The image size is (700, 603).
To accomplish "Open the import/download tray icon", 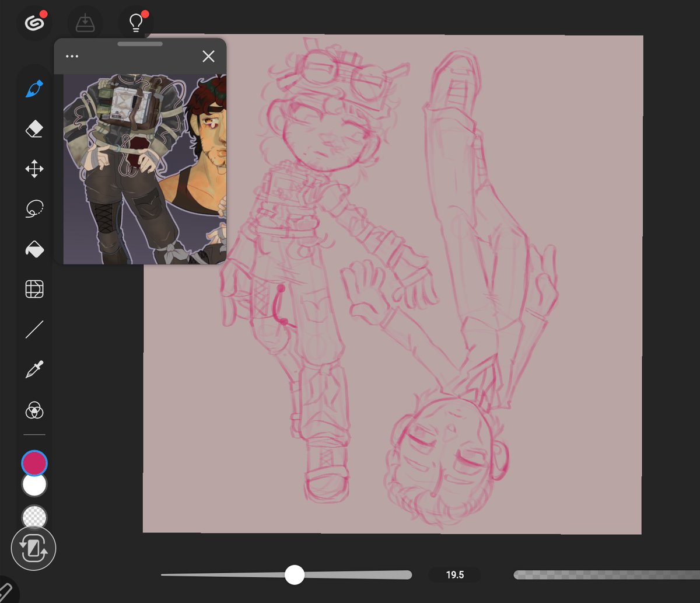I will pyautogui.click(x=85, y=23).
